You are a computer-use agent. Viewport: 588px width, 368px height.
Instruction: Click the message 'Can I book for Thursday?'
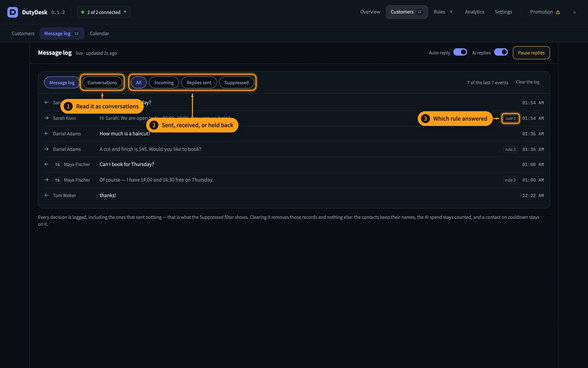127,164
